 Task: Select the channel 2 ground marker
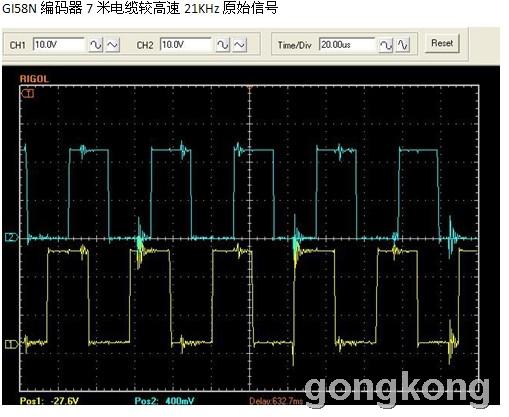click(x=12, y=237)
